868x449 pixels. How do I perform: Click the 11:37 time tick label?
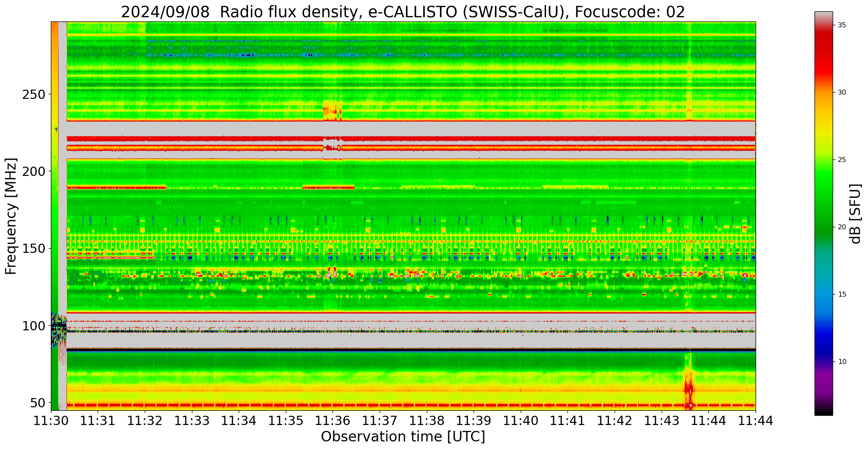click(380, 420)
